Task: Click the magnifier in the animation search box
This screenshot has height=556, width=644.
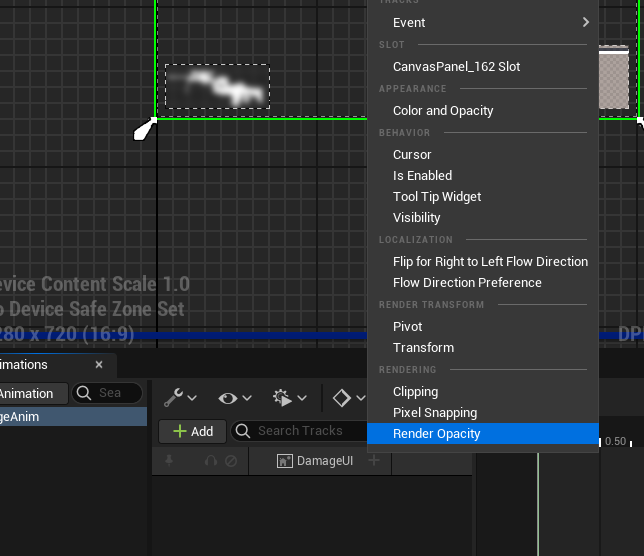Action: pos(84,393)
